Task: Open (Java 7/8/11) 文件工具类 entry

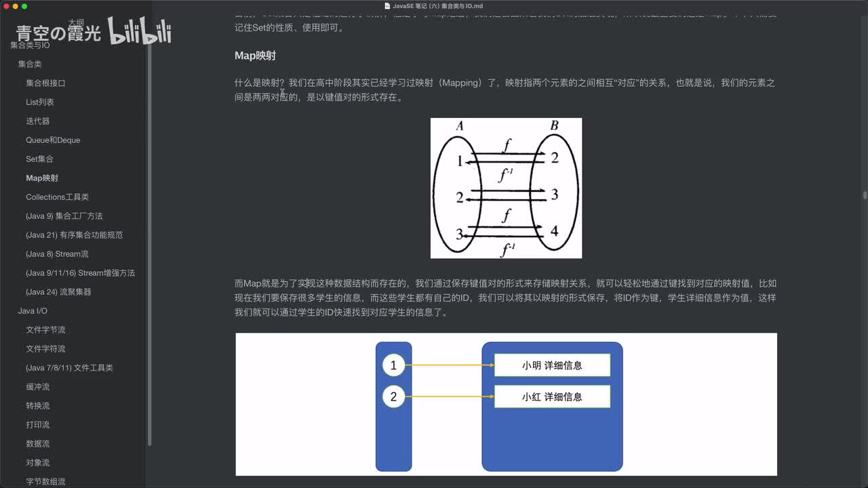Action: pyautogui.click(x=69, y=367)
